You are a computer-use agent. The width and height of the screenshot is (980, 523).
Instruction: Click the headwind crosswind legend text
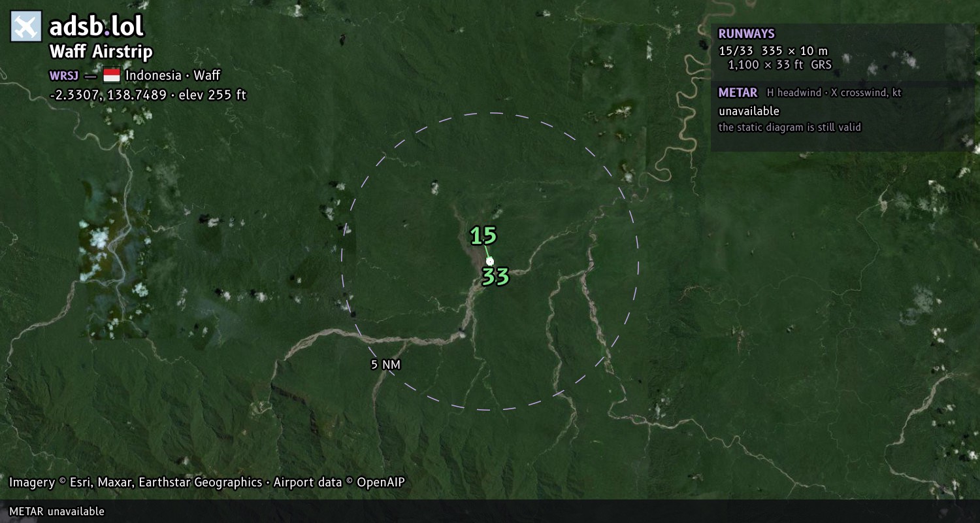click(x=834, y=93)
